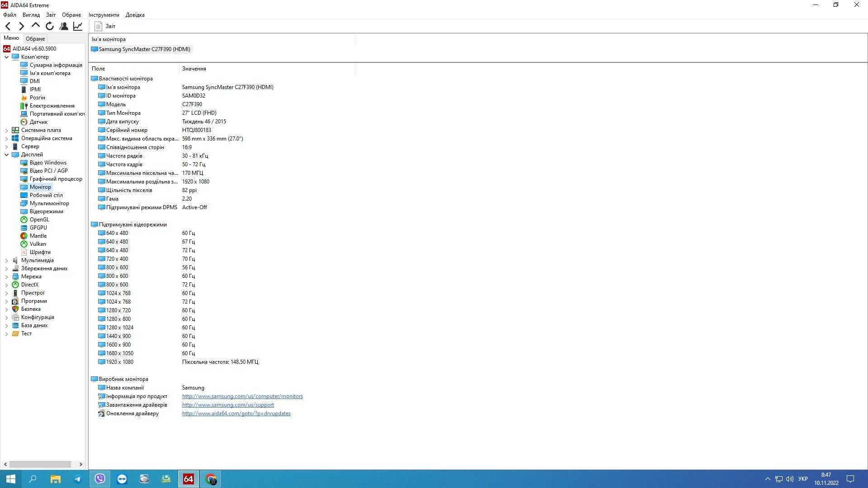Open the Шрифти fonts item
This screenshot has height=488, width=868.
coord(40,252)
